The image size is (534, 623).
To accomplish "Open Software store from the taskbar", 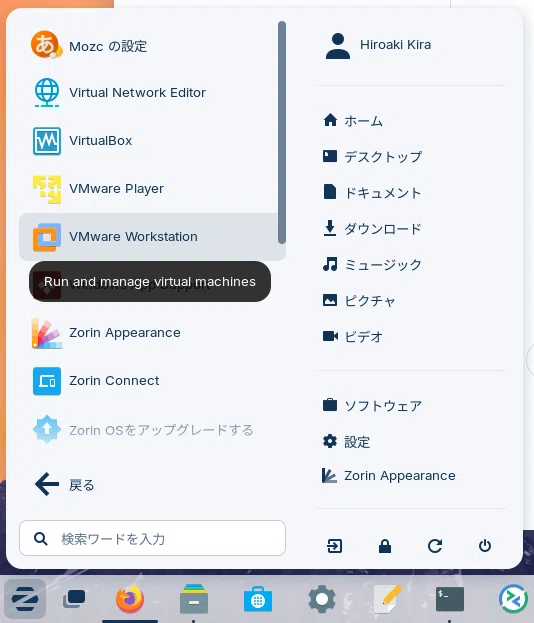I will [258, 599].
